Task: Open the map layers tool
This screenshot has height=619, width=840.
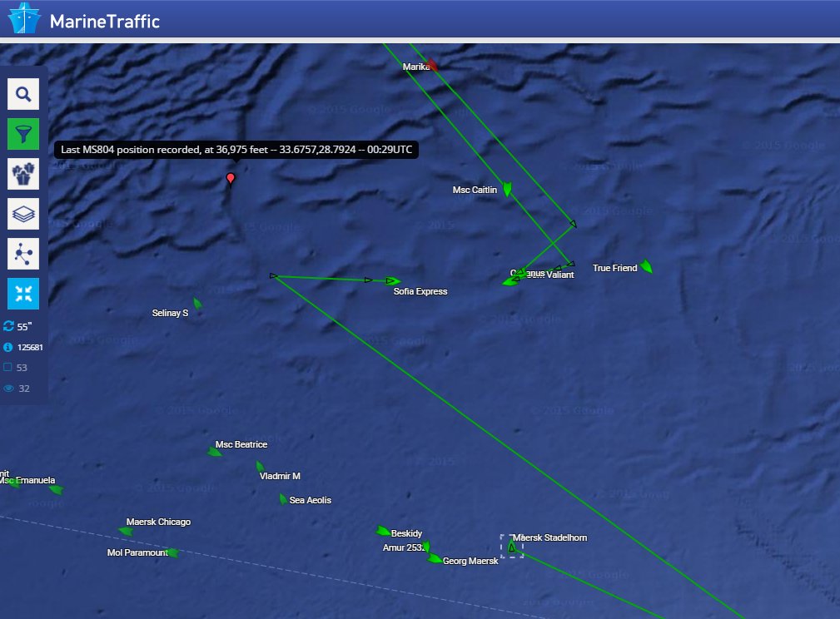Action: tap(23, 214)
